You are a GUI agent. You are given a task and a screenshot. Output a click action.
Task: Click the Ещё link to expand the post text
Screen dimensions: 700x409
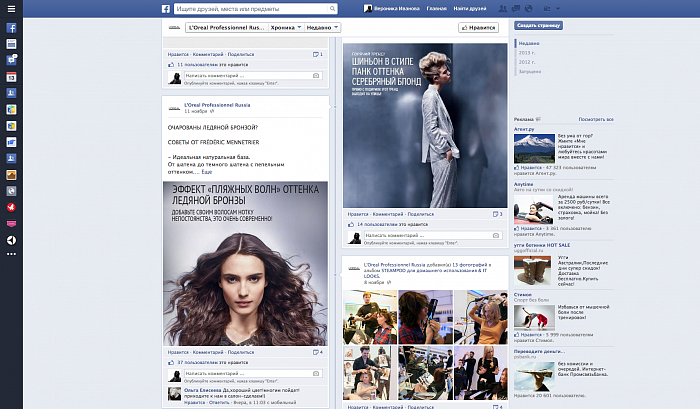(x=207, y=172)
